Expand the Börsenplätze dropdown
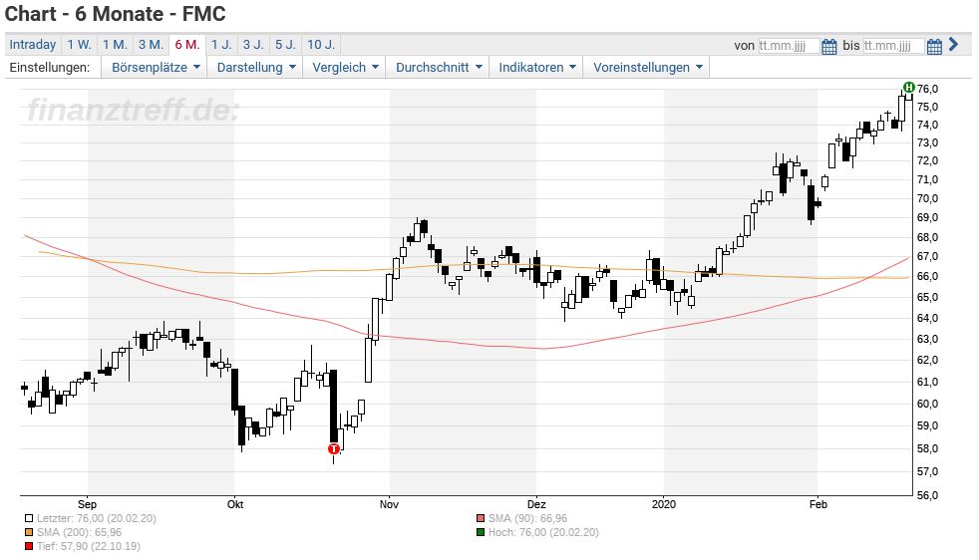 (x=156, y=68)
